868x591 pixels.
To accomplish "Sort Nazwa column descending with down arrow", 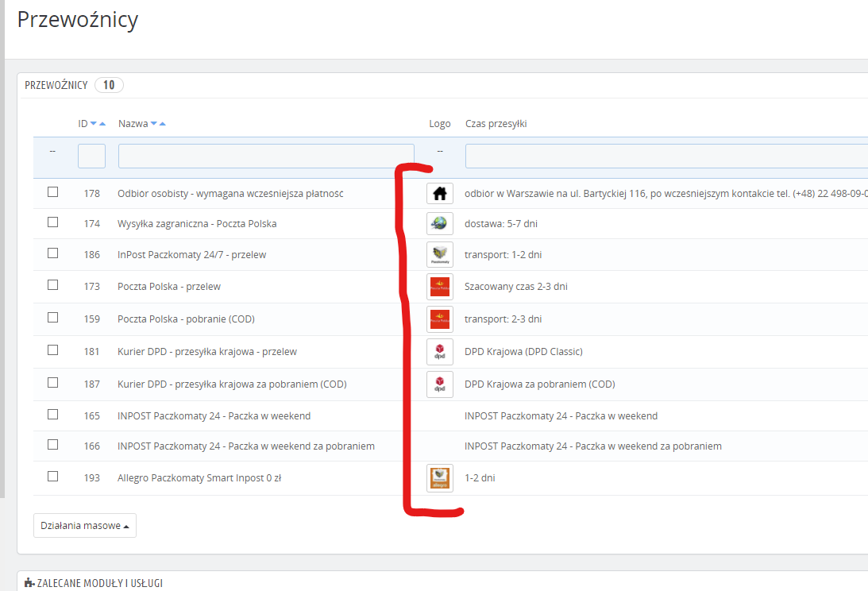I will (154, 123).
